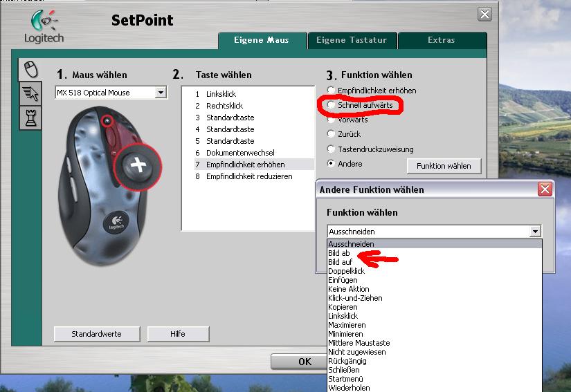Choose Keine Aktion from function list
Image resolution: width=571 pixels, height=392 pixels.
435,289
